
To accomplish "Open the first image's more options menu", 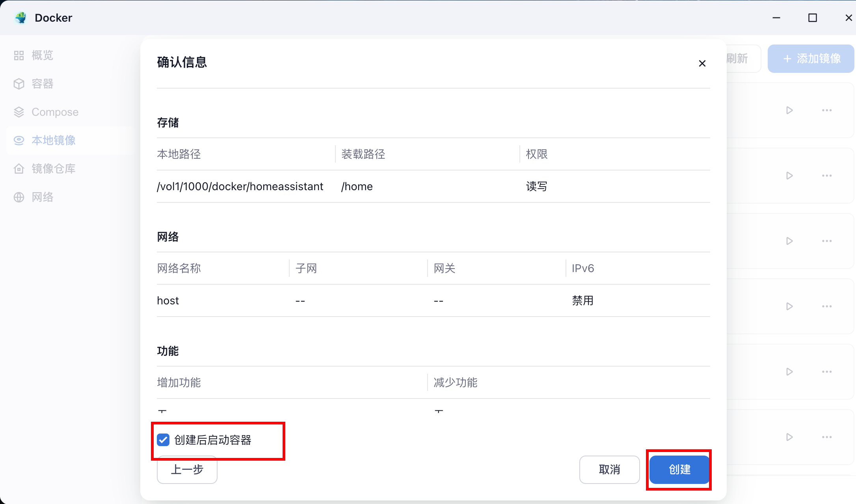I will [x=827, y=110].
